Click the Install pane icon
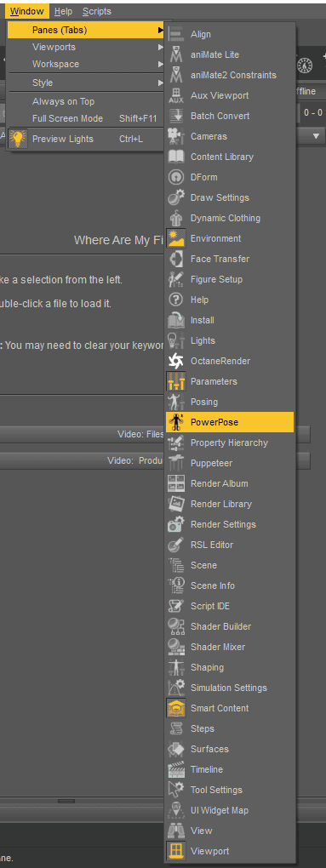Screen dimensions: 326x868 tap(176, 320)
